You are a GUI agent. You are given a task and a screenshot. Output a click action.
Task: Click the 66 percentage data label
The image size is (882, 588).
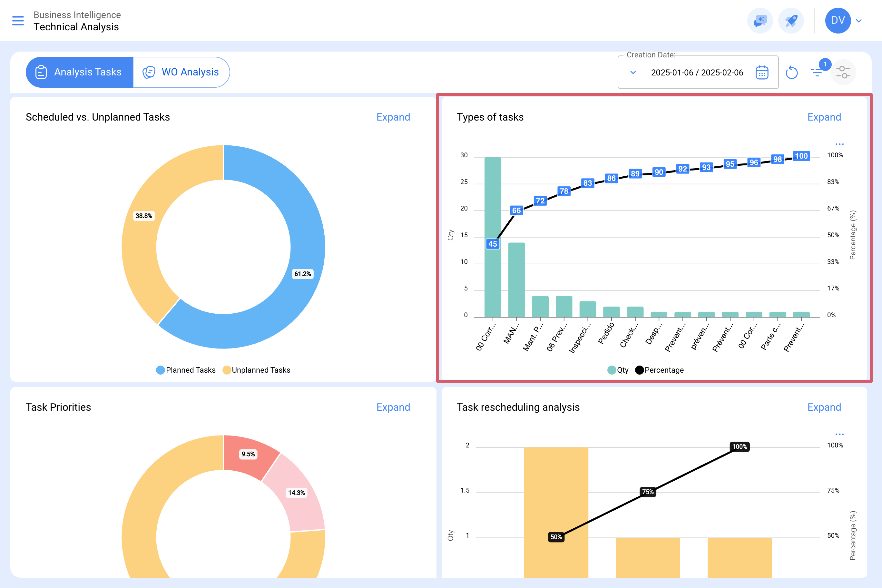(x=516, y=211)
